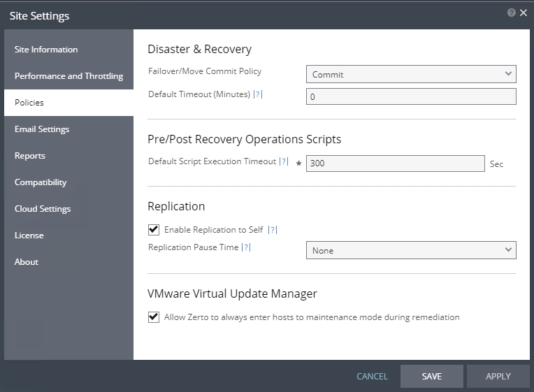
Task: Click the APPLY button
Action: pyautogui.click(x=498, y=377)
